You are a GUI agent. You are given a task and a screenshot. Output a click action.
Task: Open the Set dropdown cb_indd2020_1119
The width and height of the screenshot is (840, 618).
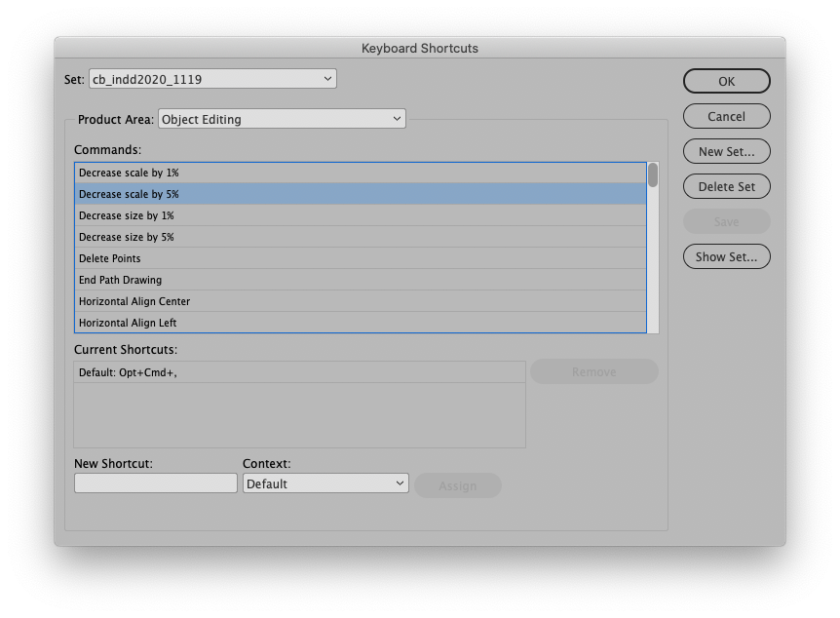212,79
